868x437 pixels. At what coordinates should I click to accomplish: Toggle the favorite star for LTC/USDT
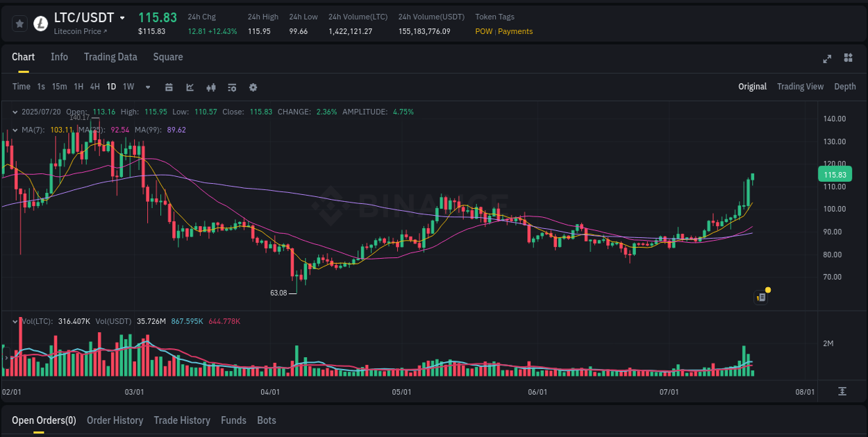tap(19, 24)
